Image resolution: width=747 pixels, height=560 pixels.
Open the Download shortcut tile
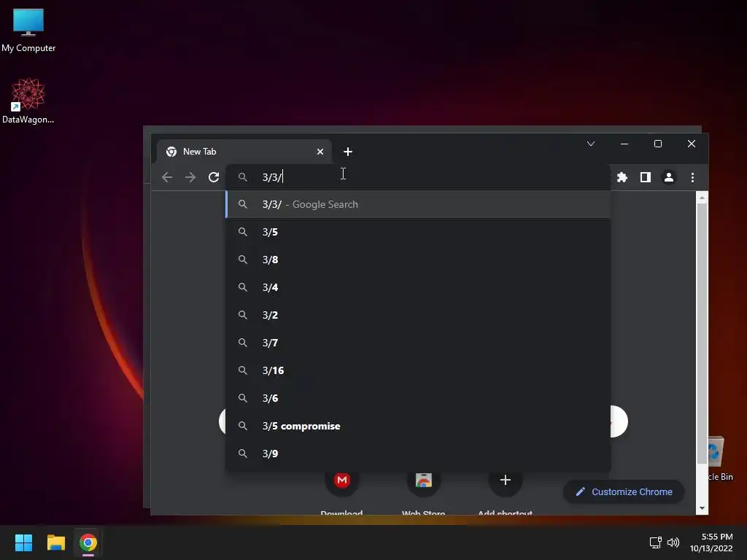[x=341, y=491]
